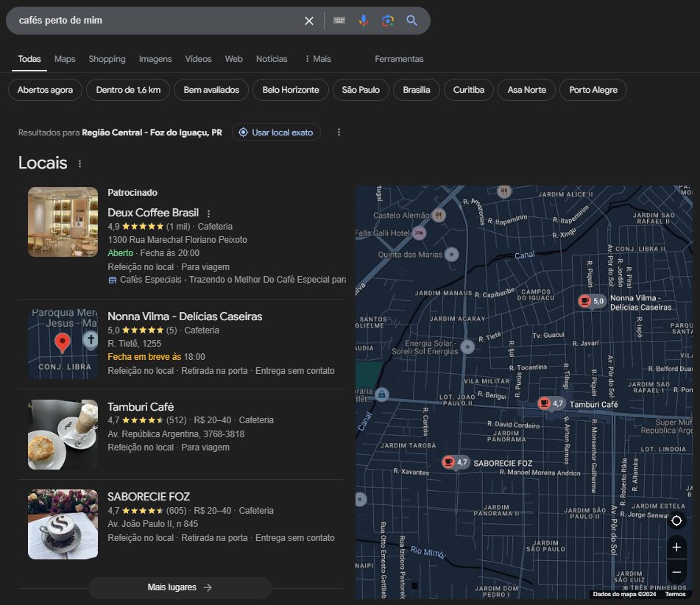Click the Castelo Alemão restaurant marker

point(439,215)
